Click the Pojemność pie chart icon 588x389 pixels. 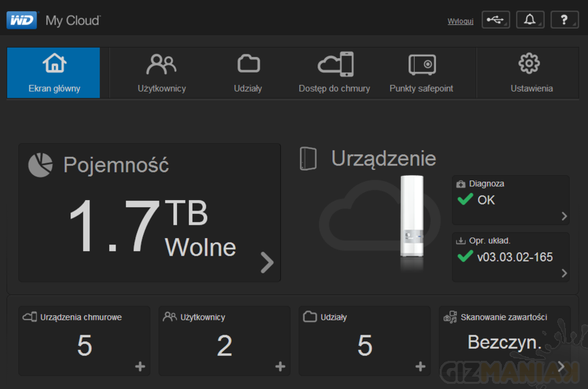(x=41, y=165)
